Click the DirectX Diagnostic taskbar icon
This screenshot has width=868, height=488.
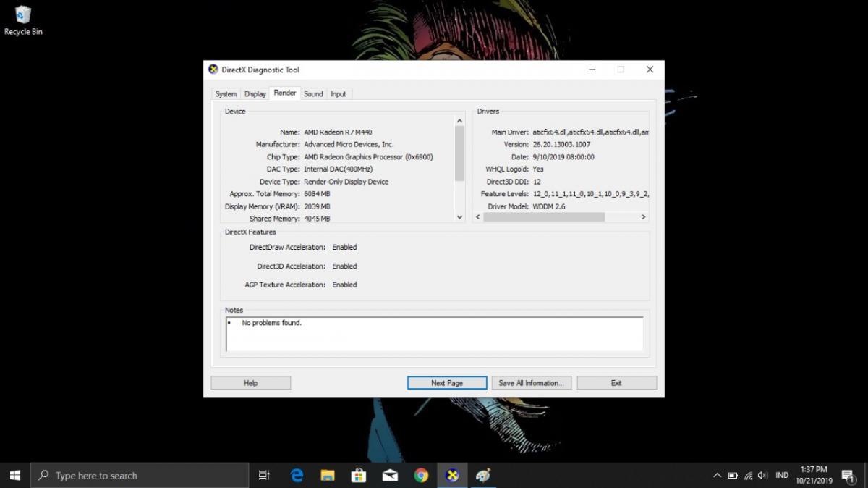click(452, 475)
